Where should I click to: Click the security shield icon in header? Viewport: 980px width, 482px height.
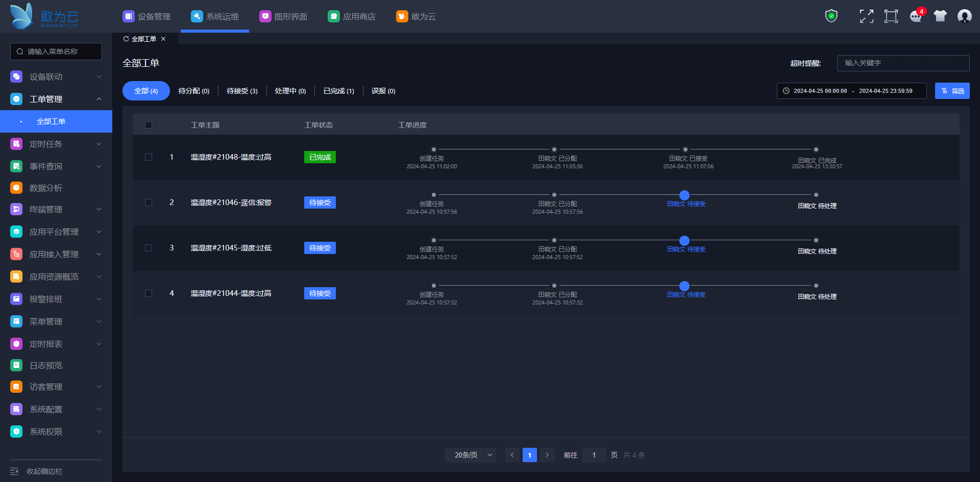click(831, 16)
